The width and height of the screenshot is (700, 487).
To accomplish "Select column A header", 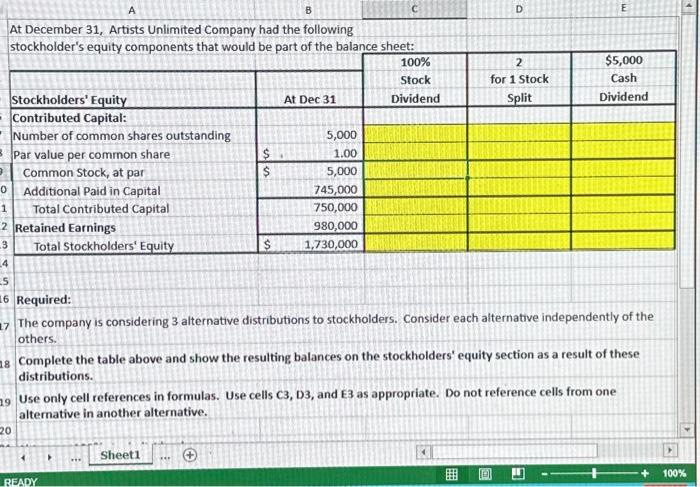I will [x=132, y=10].
